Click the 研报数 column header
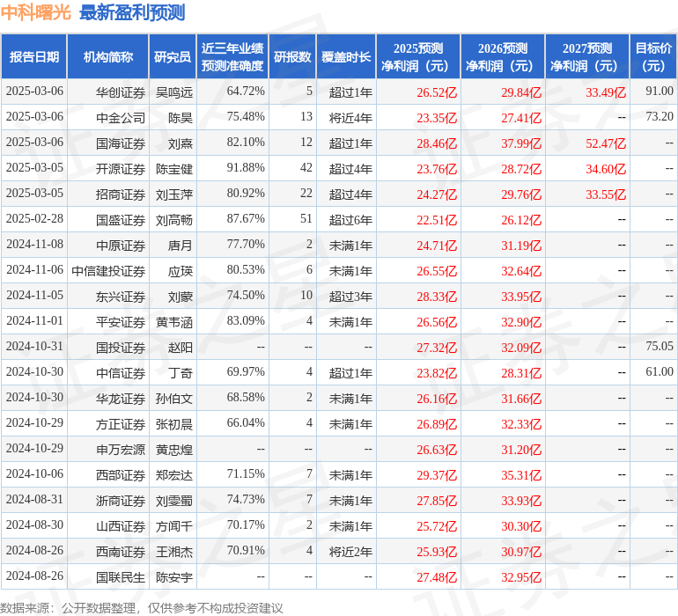678x616 pixels. click(292, 56)
